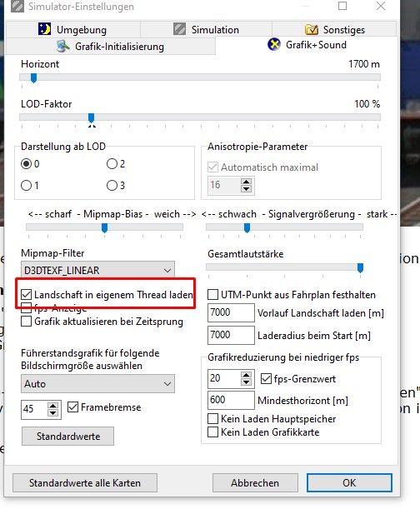Decrease Framebremse value with down arrow
This screenshot has height=509, width=420.
point(53,412)
